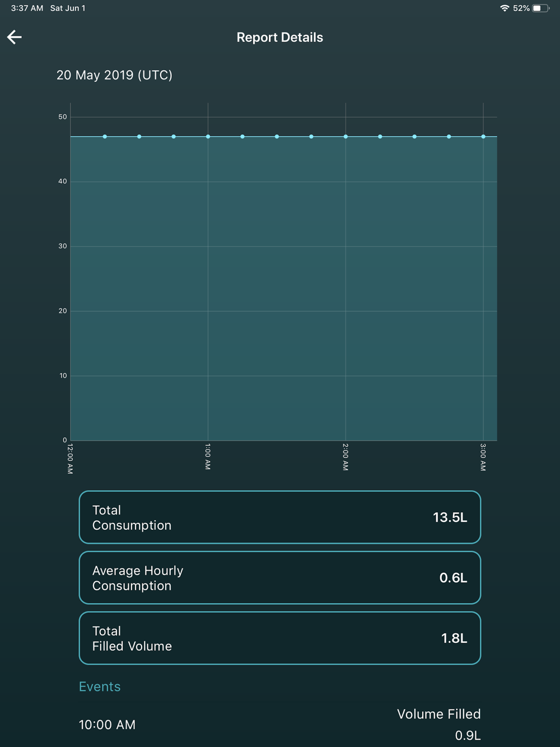Open the Total Consumption card
The width and height of the screenshot is (560, 747).
coord(280,517)
